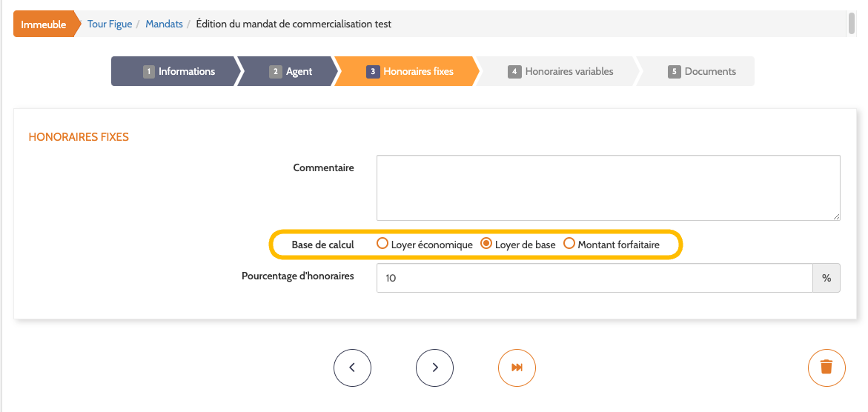Select the Loyer économique radio option

(x=382, y=243)
